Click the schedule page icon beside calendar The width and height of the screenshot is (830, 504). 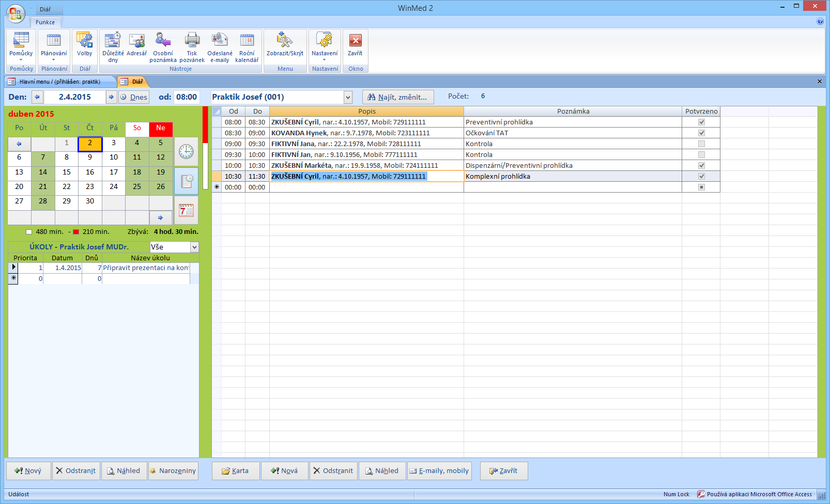tap(186, 181)
